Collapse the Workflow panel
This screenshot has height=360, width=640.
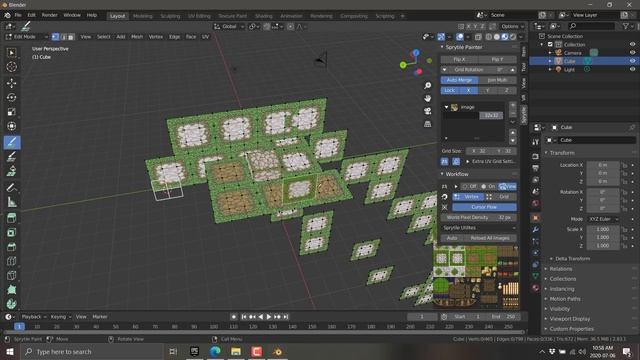pyautogui.click(x=442, y=174)
